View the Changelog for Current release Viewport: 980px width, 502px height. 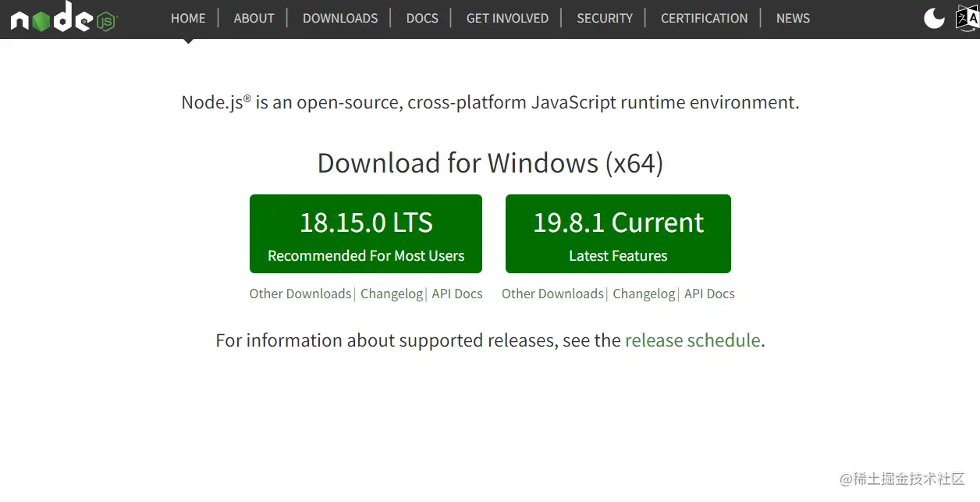click(644, 294)
